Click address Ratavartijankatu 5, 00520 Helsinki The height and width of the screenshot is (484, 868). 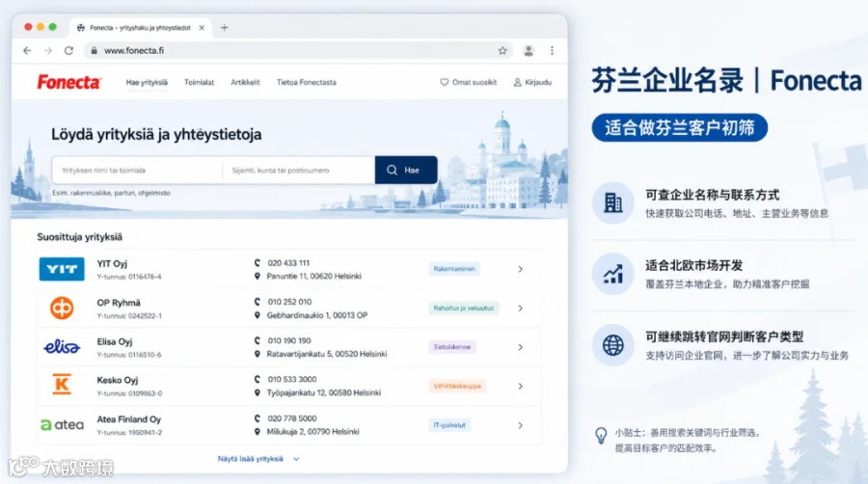coord(327,354)
